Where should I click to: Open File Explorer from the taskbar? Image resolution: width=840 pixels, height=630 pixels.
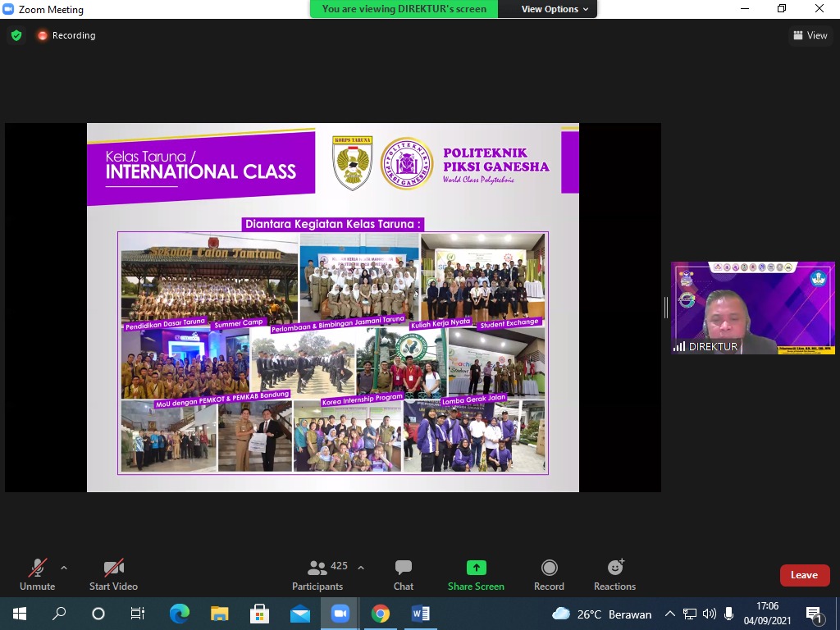pos(220,614)
